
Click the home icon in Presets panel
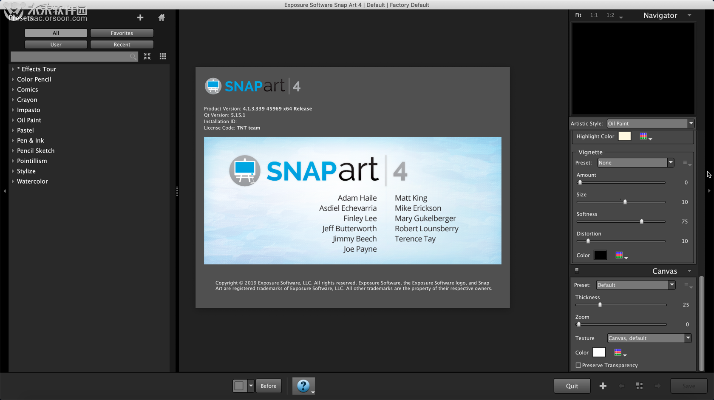[161, 18]
